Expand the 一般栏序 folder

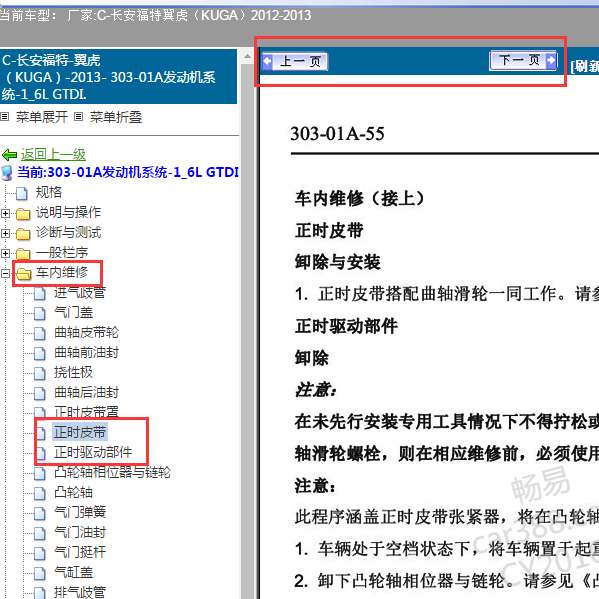click(5, 253)
